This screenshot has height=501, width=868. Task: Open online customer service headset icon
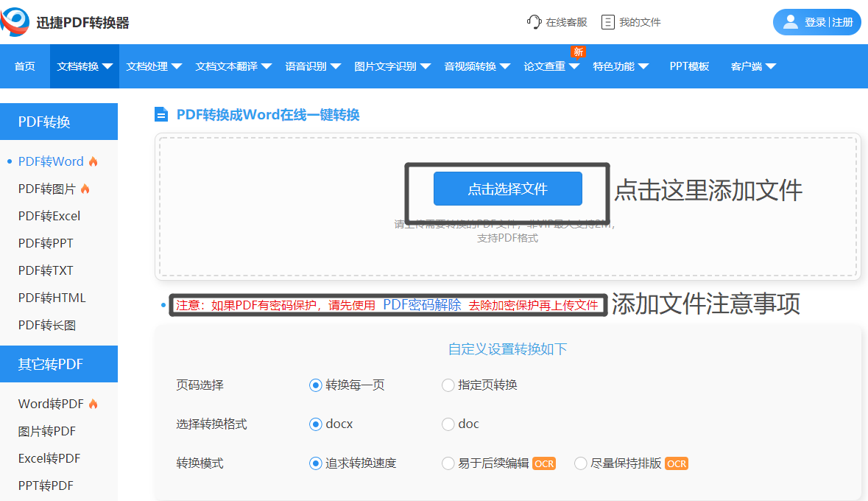coord(534,22)
